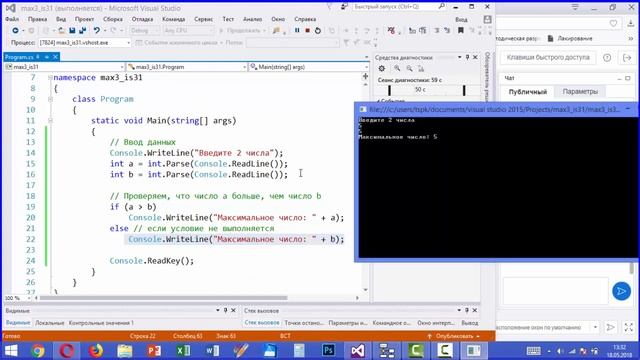Undo the last edit
The height and width of the screenshot is (360, 640).
click(96, 31)
